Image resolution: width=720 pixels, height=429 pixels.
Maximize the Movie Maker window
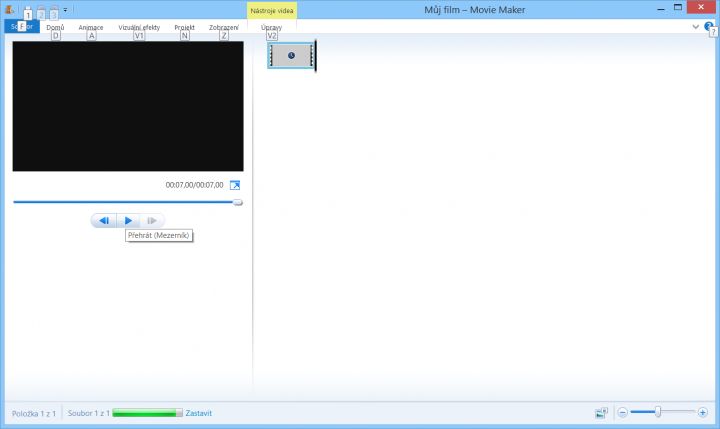tap(678, 7)
